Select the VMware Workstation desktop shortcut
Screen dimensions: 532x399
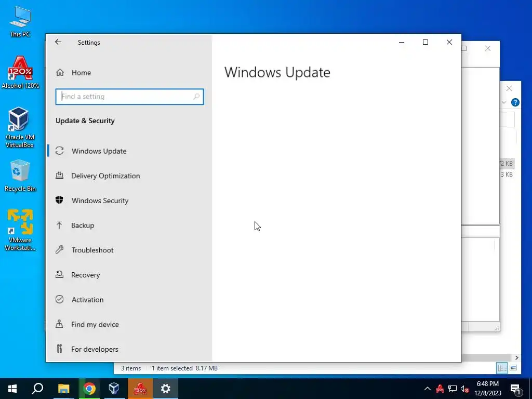[x=20, y=230]
